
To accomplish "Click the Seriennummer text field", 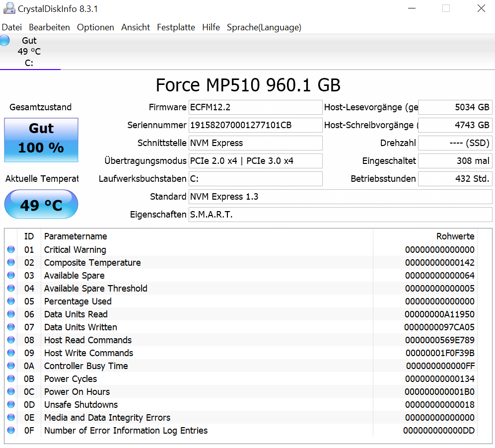I will pos(255,125).
